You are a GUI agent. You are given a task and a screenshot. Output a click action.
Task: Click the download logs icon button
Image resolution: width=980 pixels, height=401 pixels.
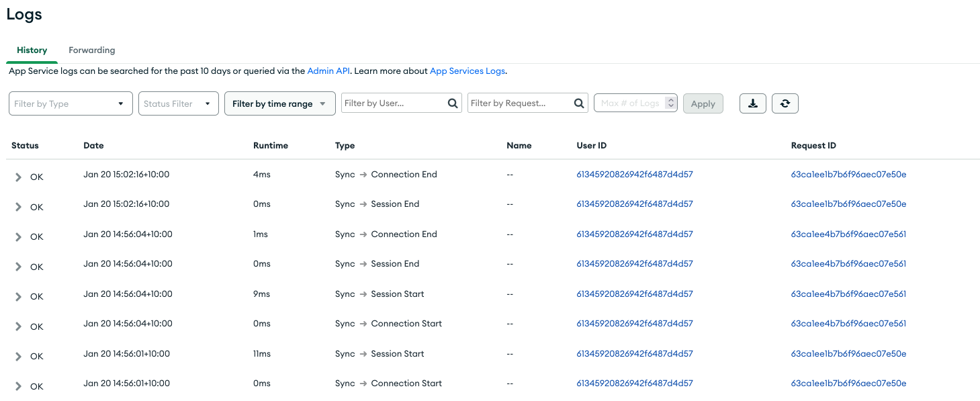pyautogui.click(x=752, y=103)
